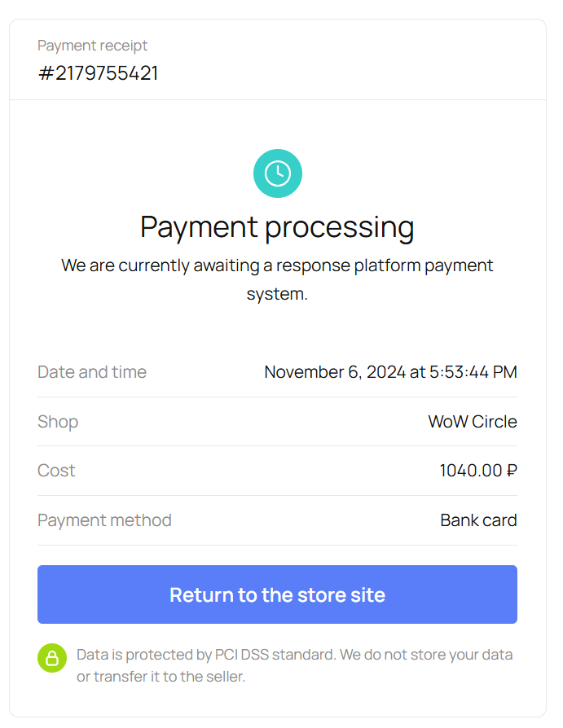This screenshot has width=563, height=728.
Task: Click the Payment method label
Action: (x=104, y=520)
